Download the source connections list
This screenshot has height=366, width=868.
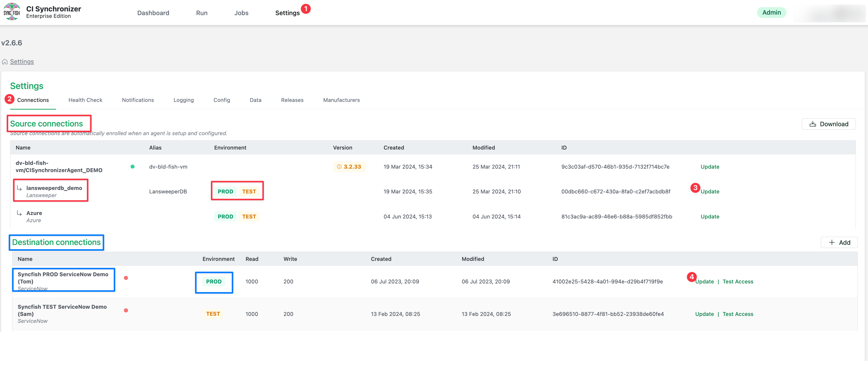(x=828, y=124)
